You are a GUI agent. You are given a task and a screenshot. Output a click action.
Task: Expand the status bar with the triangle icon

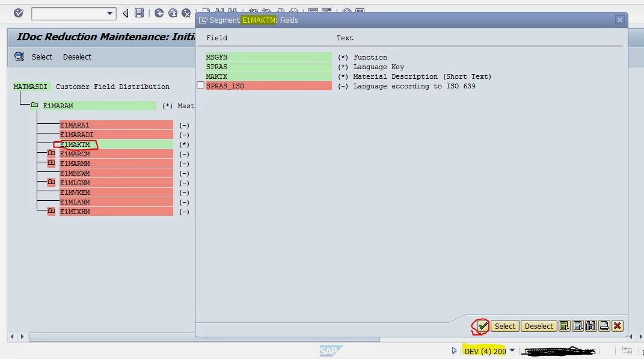tap(454, 351)
